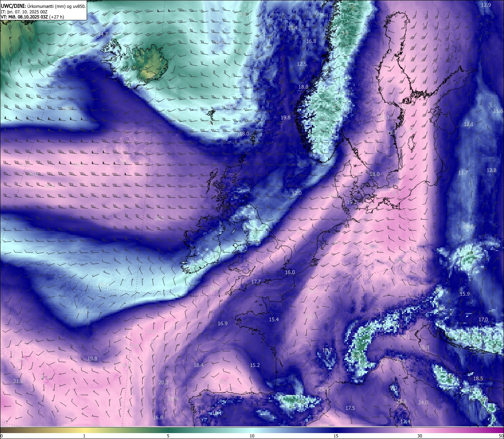Click the 15.4 value label

(274, 319)
